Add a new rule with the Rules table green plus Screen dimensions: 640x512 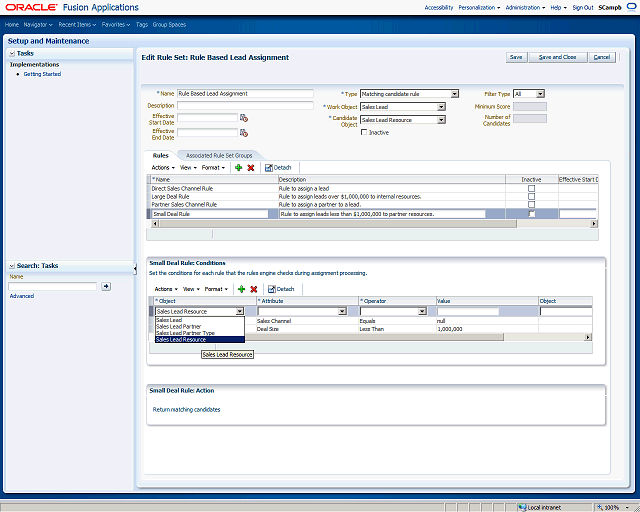(x=239, y=167)
